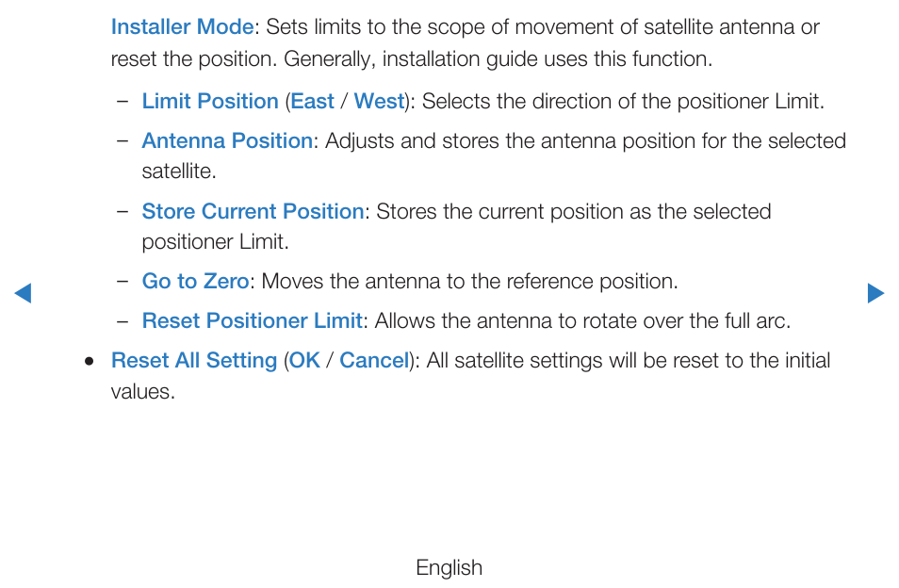Click the Cancel option text
Screen dimensions: 899x588
pos(374,361)
